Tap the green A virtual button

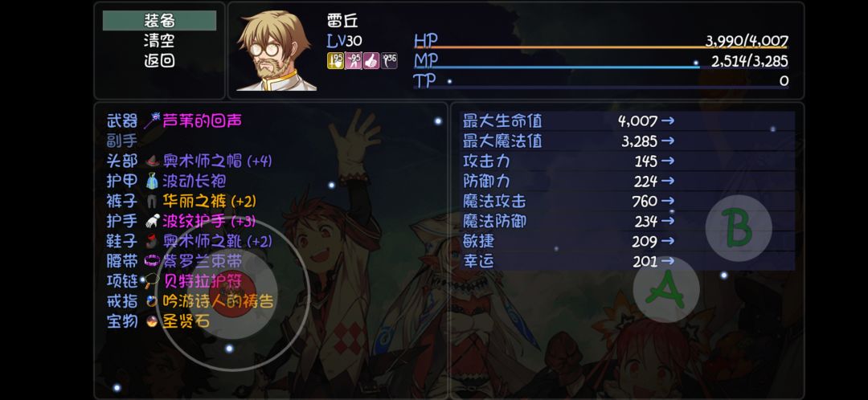click(666, 289)
